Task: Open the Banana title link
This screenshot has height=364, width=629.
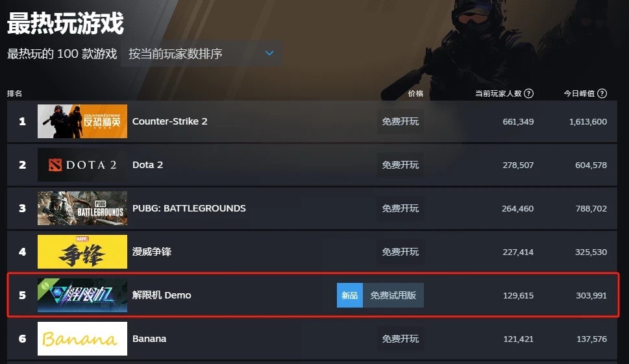Action: [x=149, y=339]
